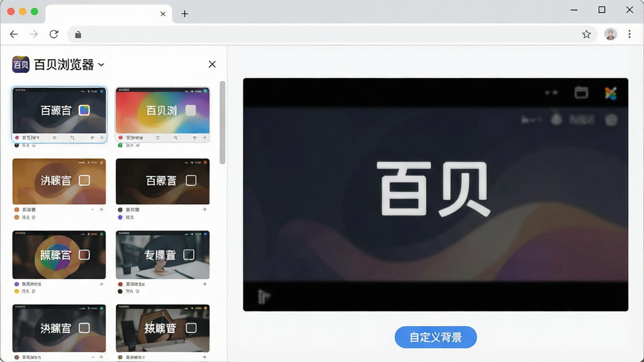Click the arrow icon beside desk notebook theme label
Screen dimensions: 644x362
(x=204, y=284)
